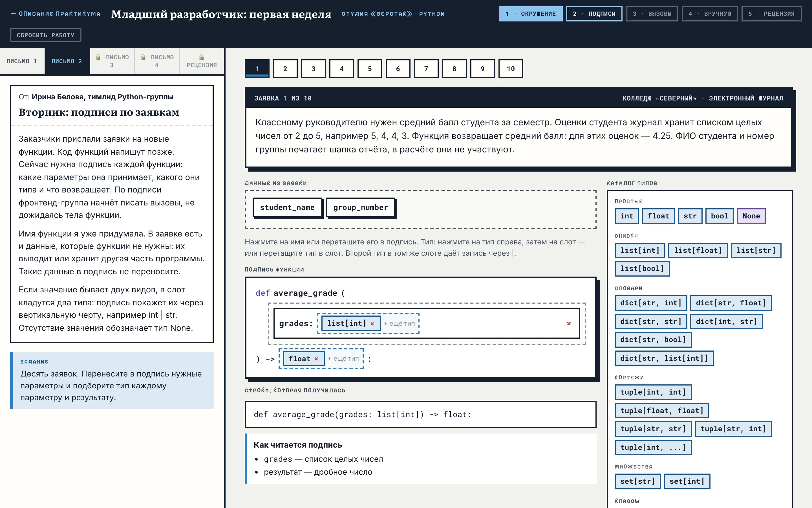
Task: Pick the bool type chip
Action: click(x=720, y=216)
